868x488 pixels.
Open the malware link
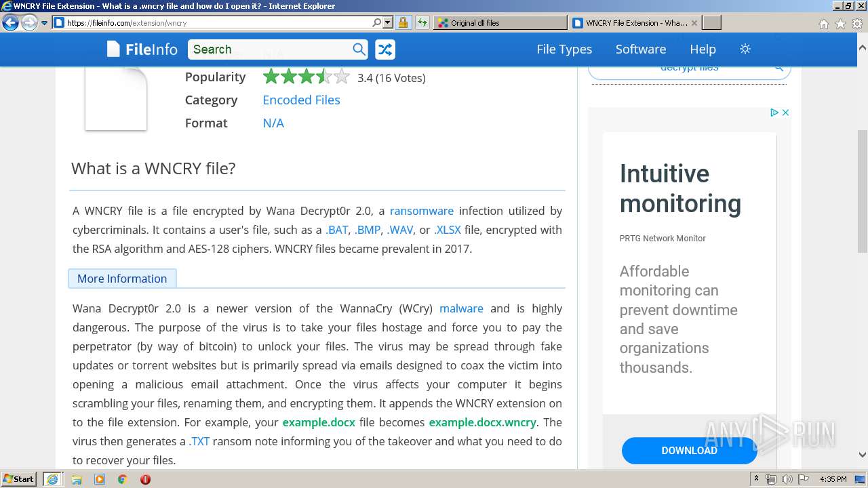461,308
